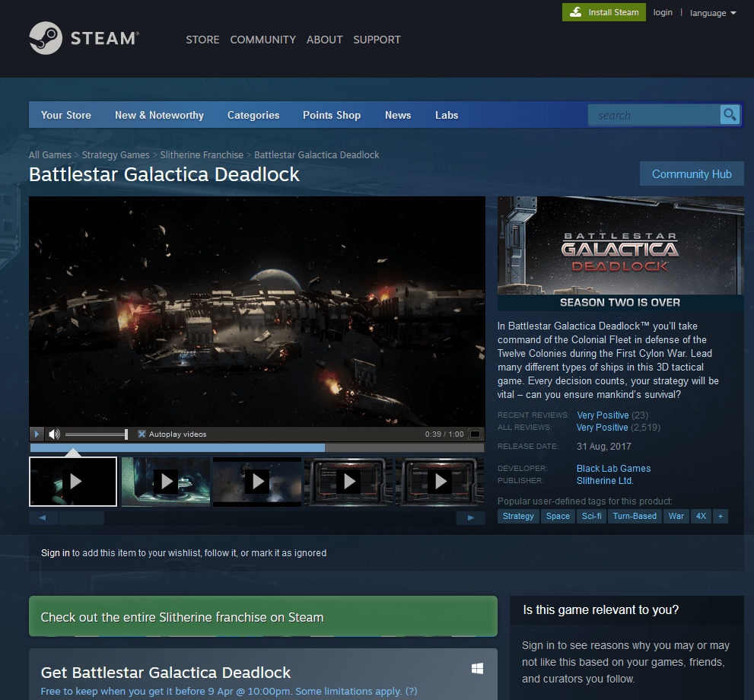The width and height of the screenshot is (754, 700).
Task: Play the trailer with the play icon
Action: pyautogui.click(x=37, y=434)
